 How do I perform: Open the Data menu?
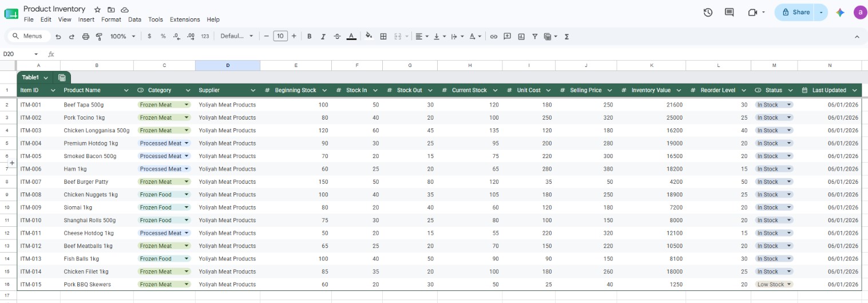coord(134,19)
